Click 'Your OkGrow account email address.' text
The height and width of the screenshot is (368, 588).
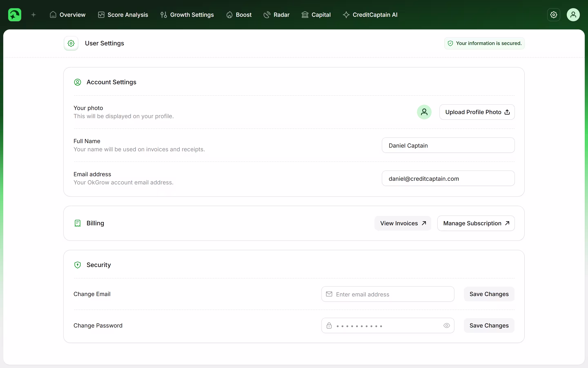tap(124, 182)
